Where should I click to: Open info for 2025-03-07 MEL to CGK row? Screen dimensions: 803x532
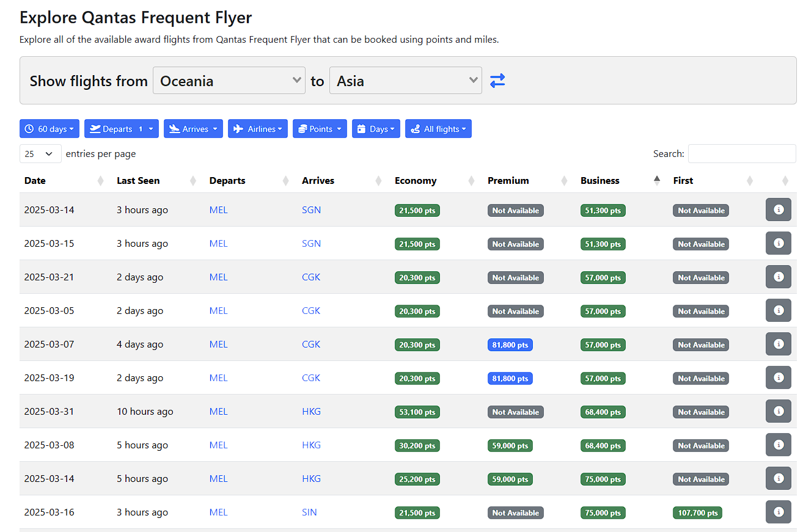[x=778, y=344]
